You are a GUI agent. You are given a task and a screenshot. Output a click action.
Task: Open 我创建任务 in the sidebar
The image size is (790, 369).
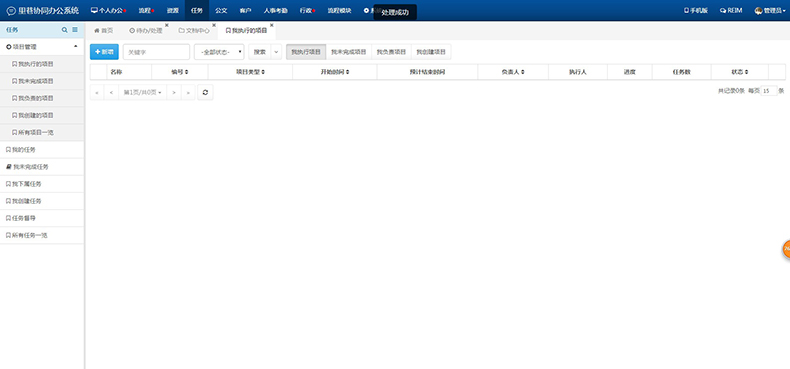point(42,201)
